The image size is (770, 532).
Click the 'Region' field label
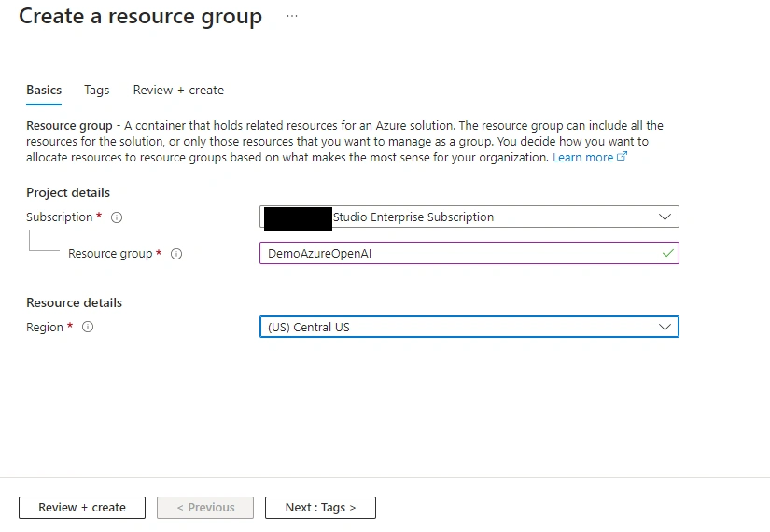[x=45, y=328]
